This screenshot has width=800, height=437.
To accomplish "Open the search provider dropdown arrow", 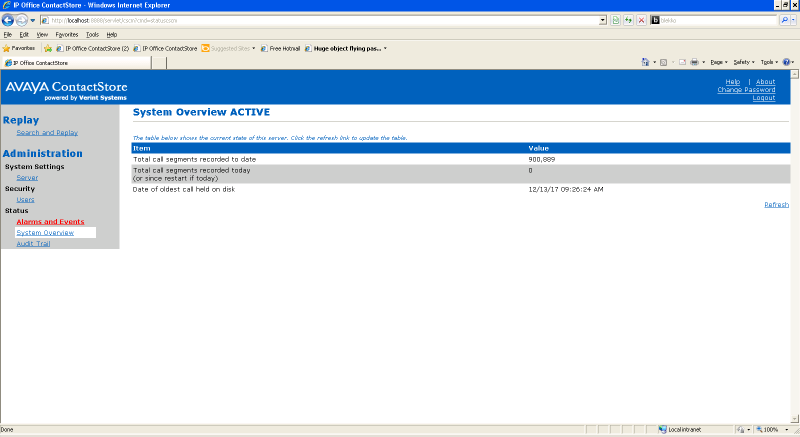I will (793, 20).
